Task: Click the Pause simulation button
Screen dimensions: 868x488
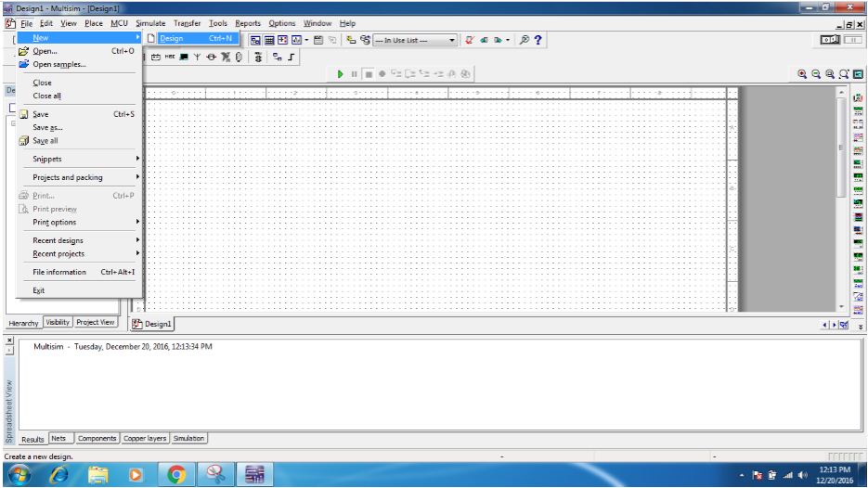Action: [355, 73]
